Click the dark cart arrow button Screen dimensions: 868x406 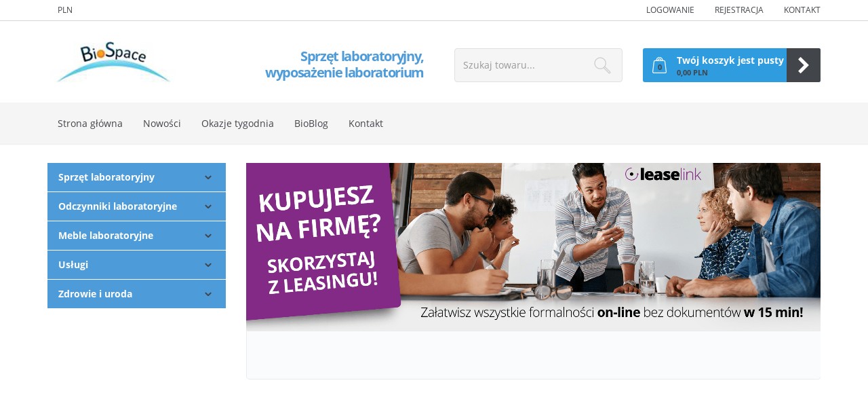click(804, 65)
